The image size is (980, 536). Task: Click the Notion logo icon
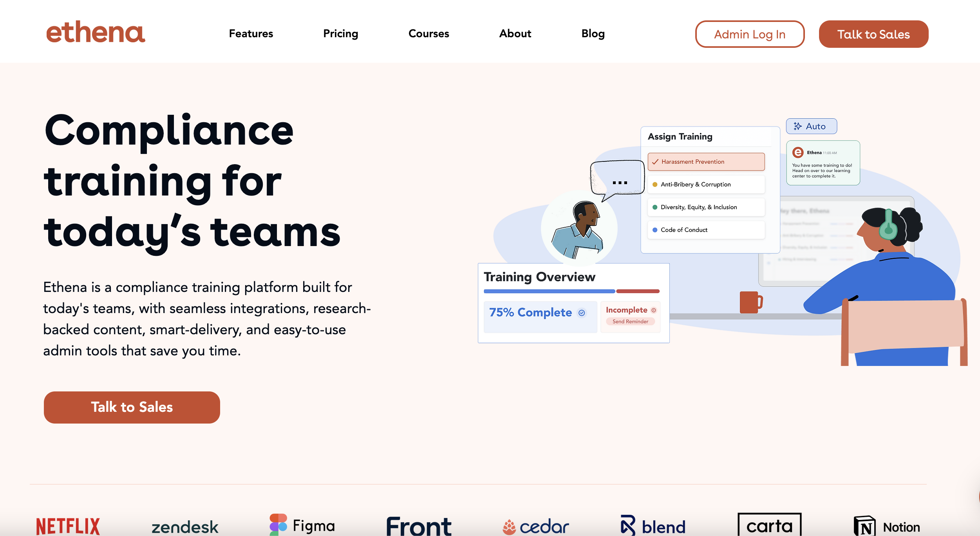tap(864, 526)
